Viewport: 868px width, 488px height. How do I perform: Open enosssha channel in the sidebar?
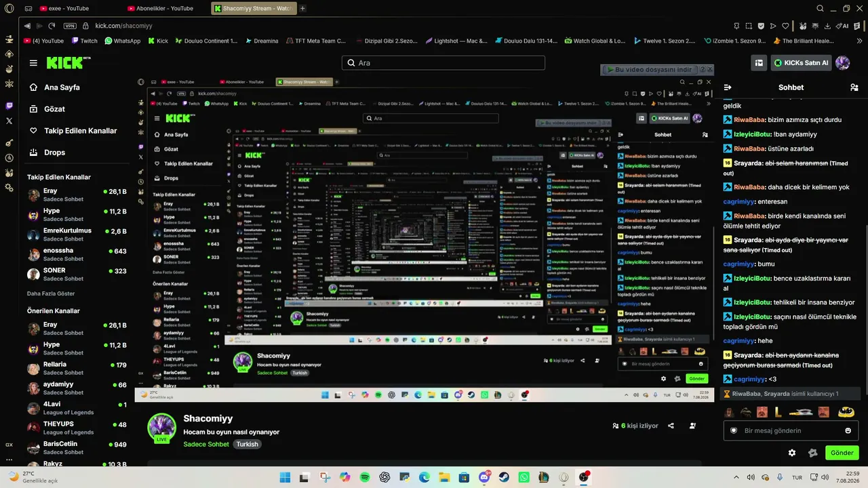(77, 254)
